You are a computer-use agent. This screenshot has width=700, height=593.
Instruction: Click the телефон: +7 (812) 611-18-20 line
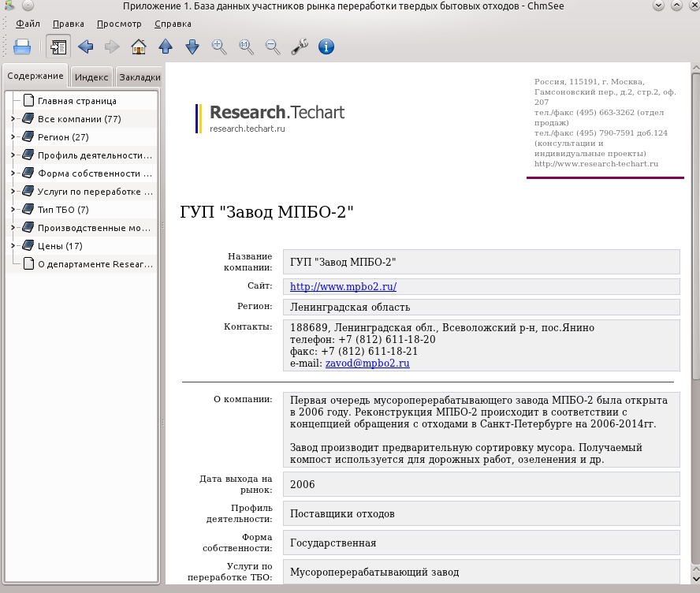click(x=363, y=339)
